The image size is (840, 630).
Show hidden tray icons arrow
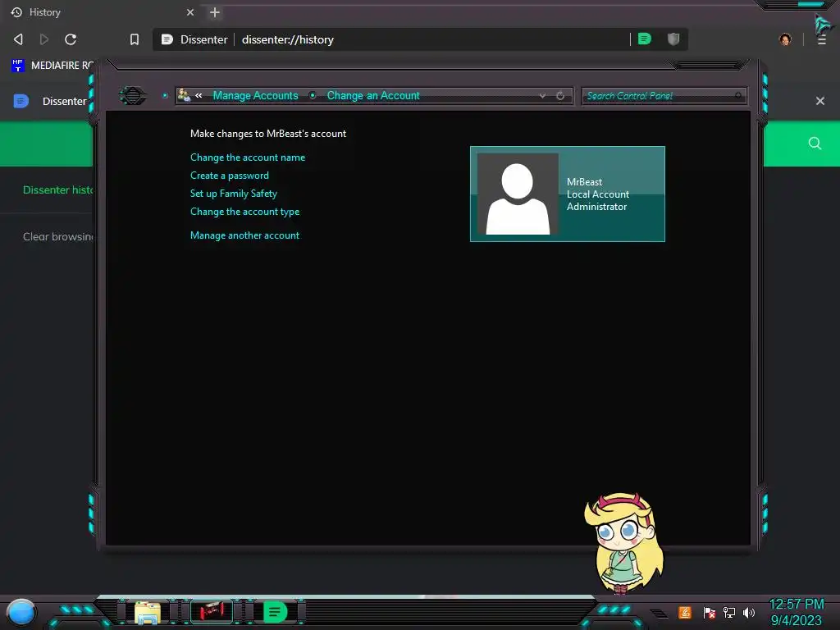pos(660,614)
